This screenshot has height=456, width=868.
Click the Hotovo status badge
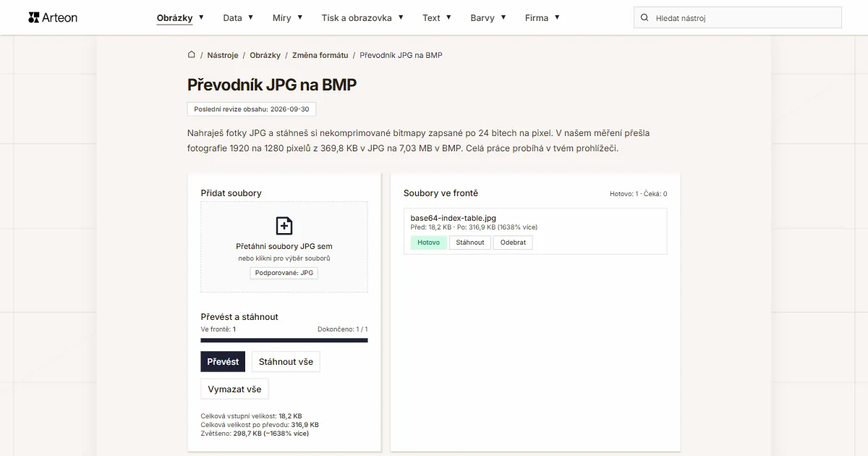429,242
